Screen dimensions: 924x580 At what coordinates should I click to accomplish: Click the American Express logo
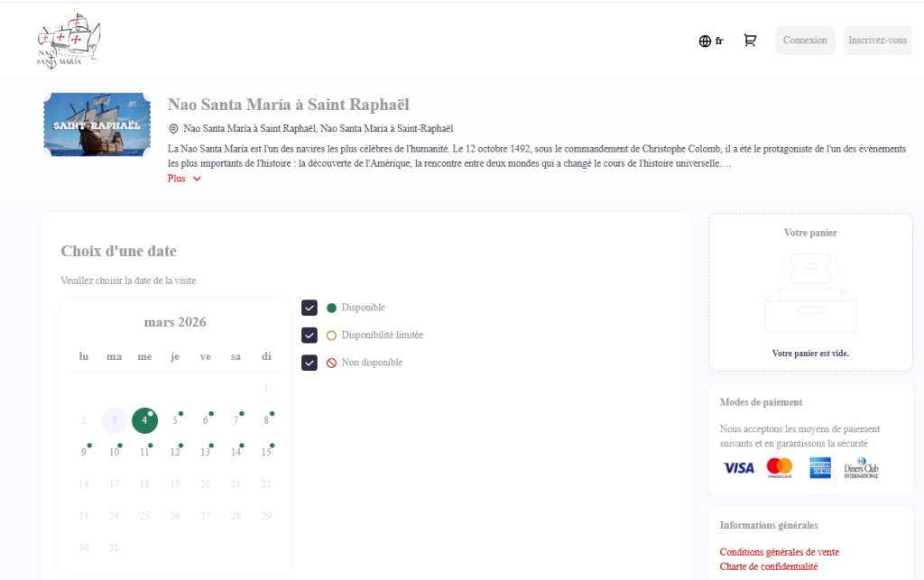point(819,468)
